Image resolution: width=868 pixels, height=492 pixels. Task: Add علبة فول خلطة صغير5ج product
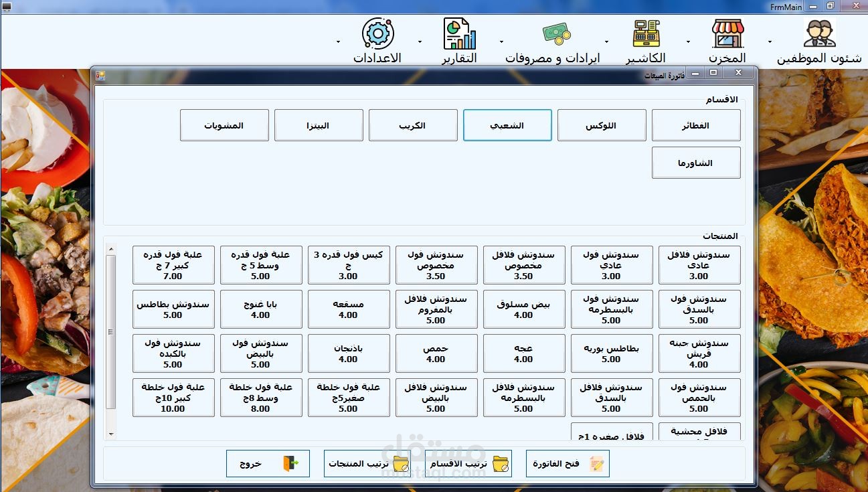pyautogui.click(x=349, y=398)
